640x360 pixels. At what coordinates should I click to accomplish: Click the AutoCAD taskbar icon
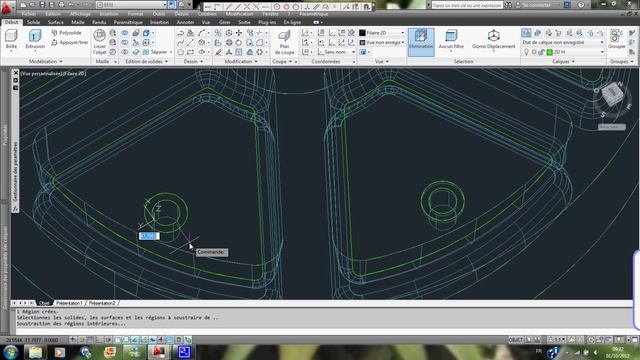(x=158, y=352)
